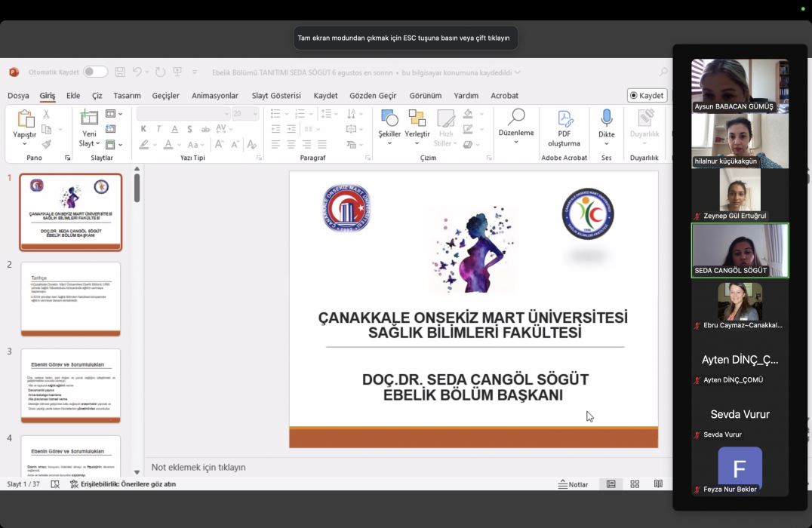
Task: Click the Cut scissors icon
Action: point(47,114)
